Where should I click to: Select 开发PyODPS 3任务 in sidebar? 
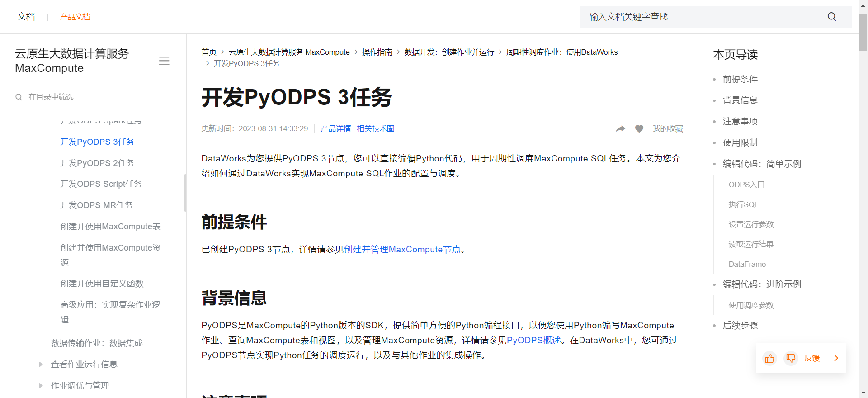(x=97, y=142)
